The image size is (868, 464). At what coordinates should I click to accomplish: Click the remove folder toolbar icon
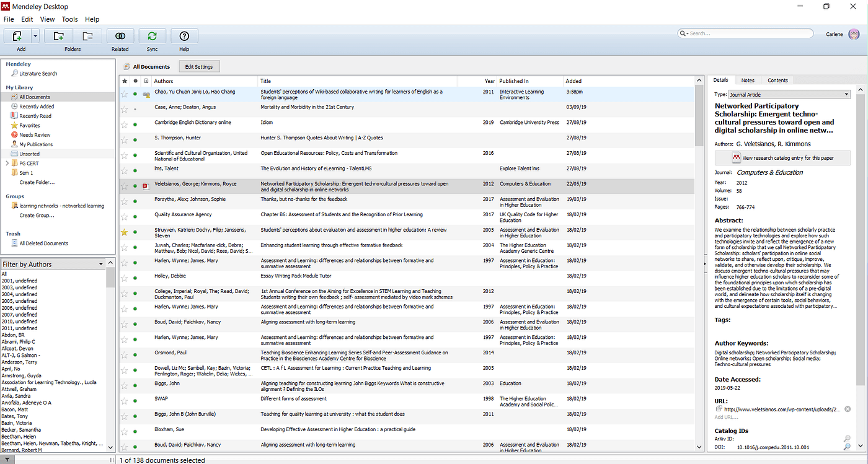coord(87,36)
